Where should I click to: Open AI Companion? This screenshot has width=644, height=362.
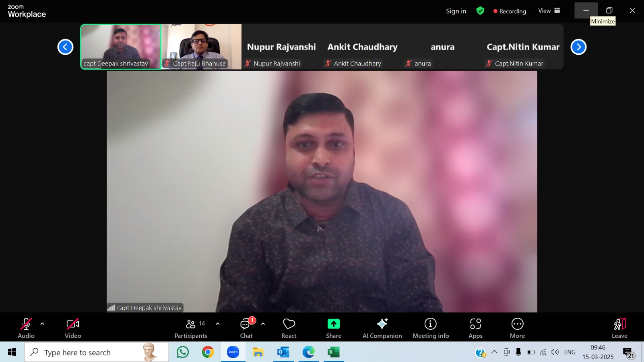point(382,327)
